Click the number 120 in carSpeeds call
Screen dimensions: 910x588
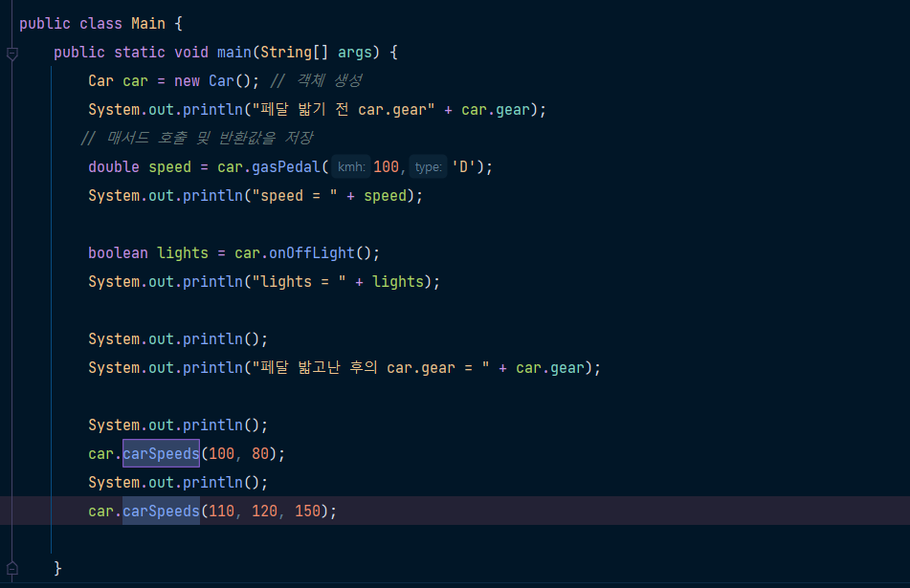coord(264,511)
